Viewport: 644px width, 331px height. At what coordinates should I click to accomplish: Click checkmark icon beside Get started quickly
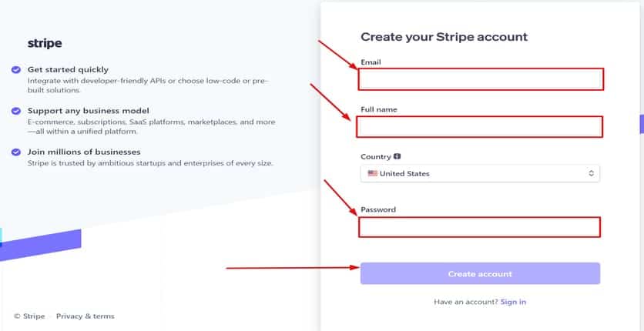pos(16,69)
